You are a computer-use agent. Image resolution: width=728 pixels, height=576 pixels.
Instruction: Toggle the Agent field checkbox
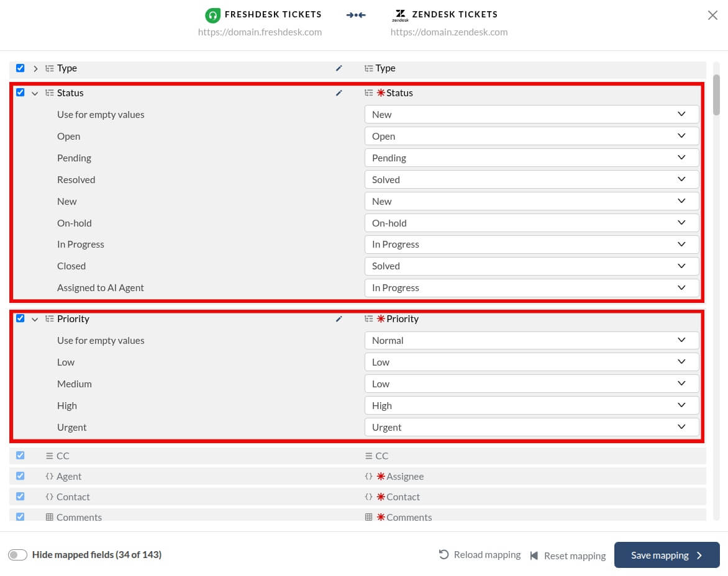20,476
